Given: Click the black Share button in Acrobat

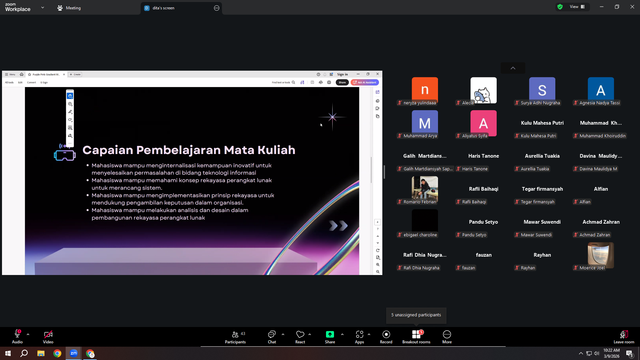Looking at the screenshot, I should pos(342,82).
